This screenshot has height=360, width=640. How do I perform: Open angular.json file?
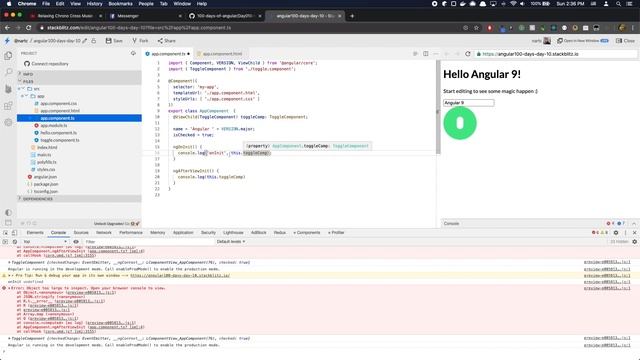click(x=45, y=177)
